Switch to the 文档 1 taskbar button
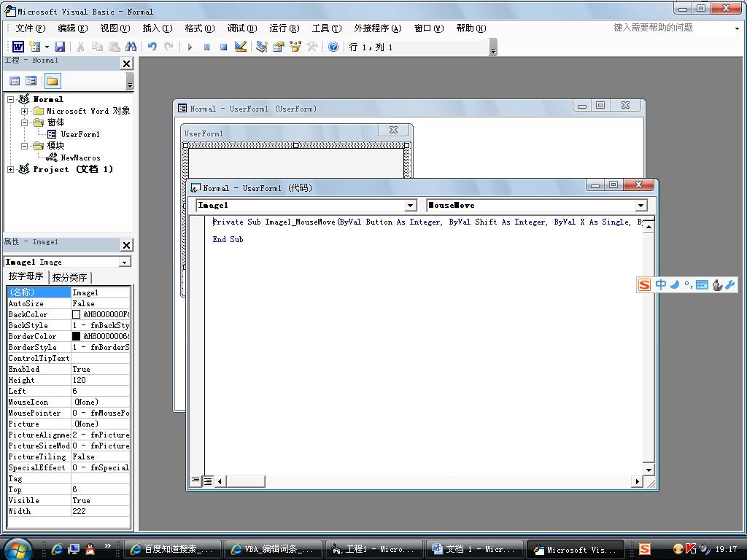747x560 pixels. click(474, 549)
